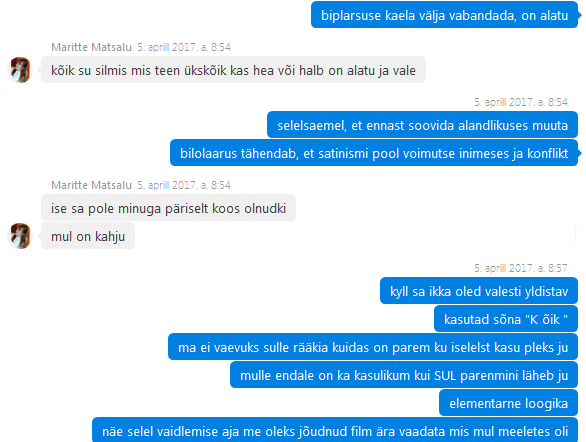Click the avatar beside the 'kõik su silmis' message
The image size is (586, 442).
20,70
